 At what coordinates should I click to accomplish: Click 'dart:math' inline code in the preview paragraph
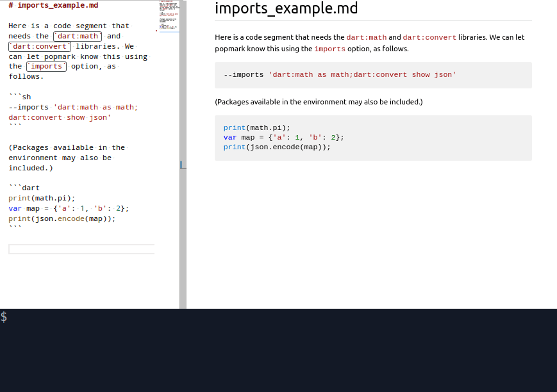[x=366, y=37]
